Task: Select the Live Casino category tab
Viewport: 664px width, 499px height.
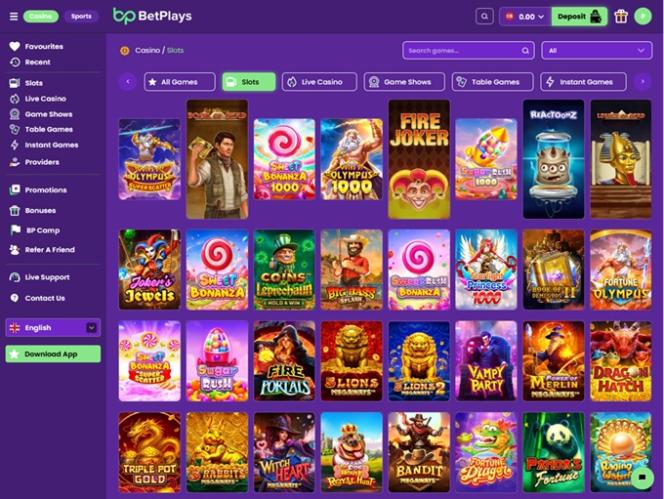Action: coord(319,82)
